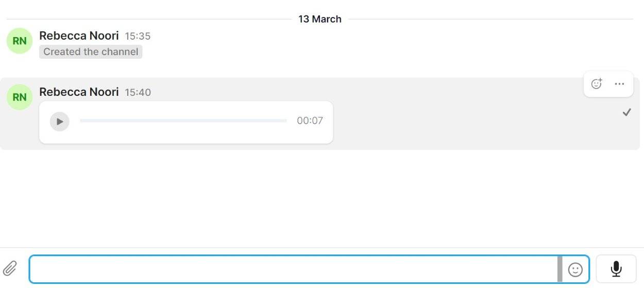Click the 15:35 timestamp

(138, 37)
